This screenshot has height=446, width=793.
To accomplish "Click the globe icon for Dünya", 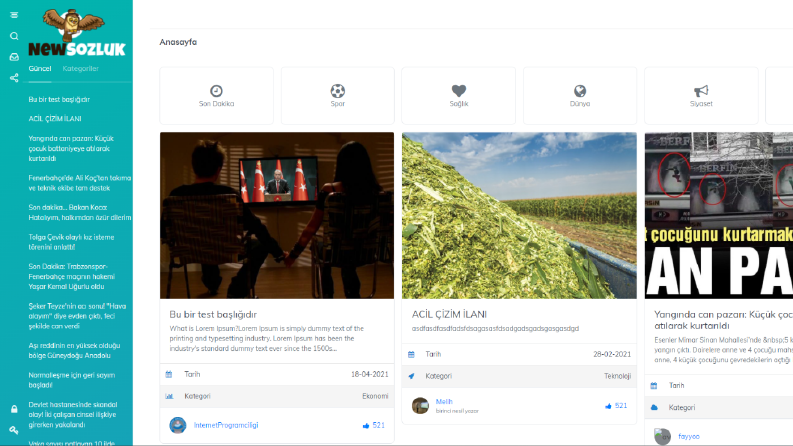I will tap(580, 91).
